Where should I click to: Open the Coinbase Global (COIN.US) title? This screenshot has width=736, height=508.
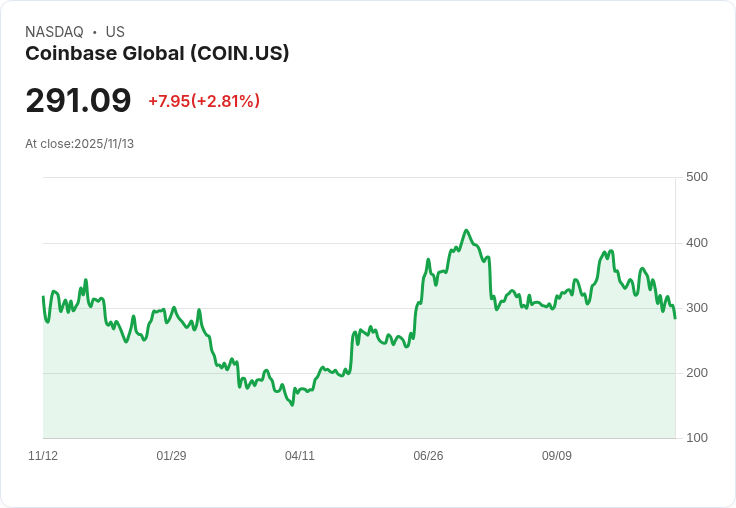click(157, 54)
